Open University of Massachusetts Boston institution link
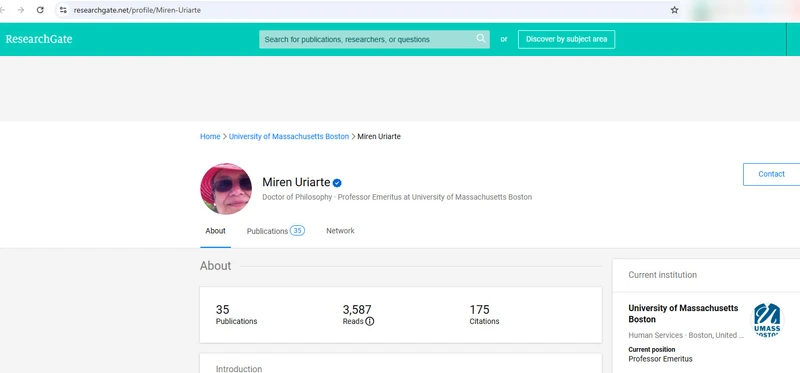The image size is (800, 373). [x=683, y=314]
